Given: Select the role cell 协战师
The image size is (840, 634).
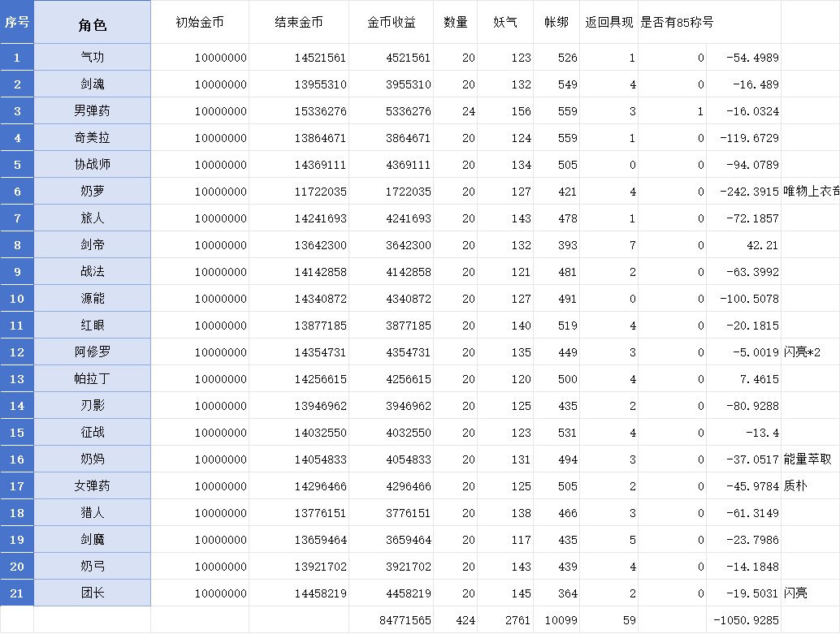Looking at the screenshot, I should click(92, 165).
